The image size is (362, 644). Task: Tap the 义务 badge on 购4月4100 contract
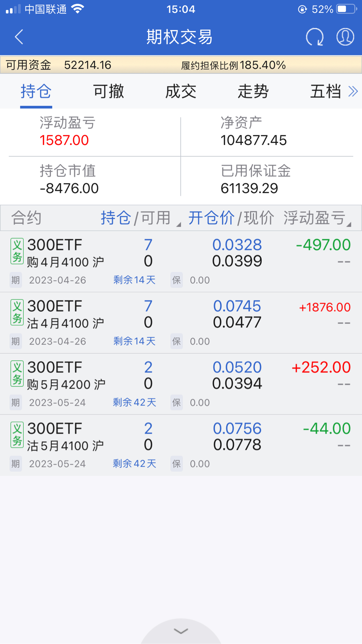(17, 251)
